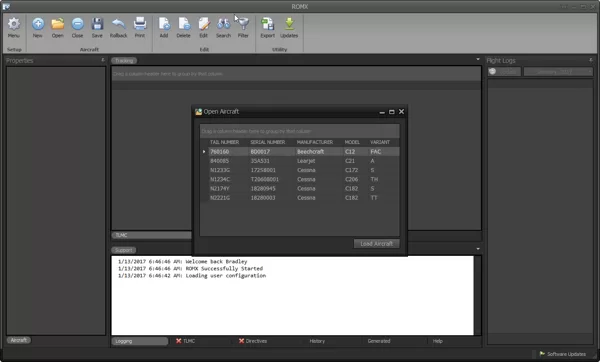This screenshot has height=362, width=600.
Task: Click the 'Loading user configuration' log line
Action: [x=192, y=276]
